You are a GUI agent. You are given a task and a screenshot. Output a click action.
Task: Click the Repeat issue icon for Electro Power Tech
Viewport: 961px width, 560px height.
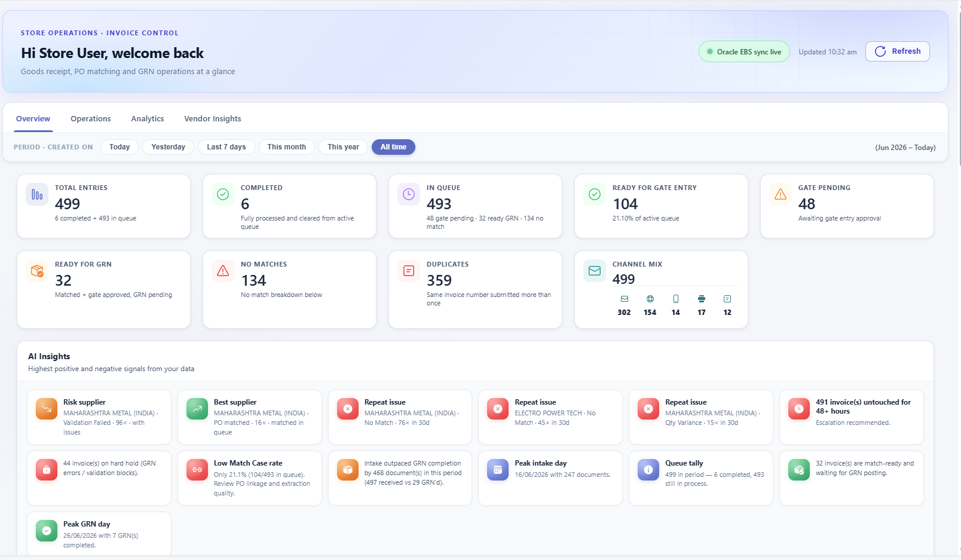pos(498,409)
